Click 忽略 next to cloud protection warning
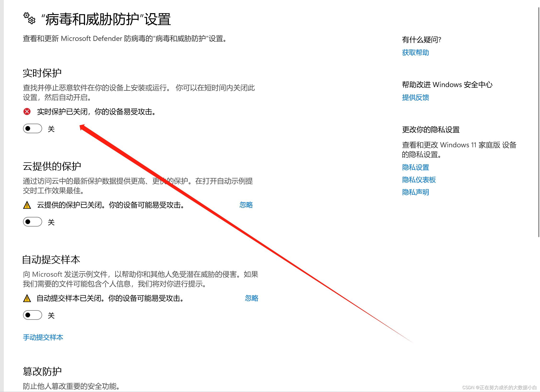This screenshot has height=392, width=540. 246,205
